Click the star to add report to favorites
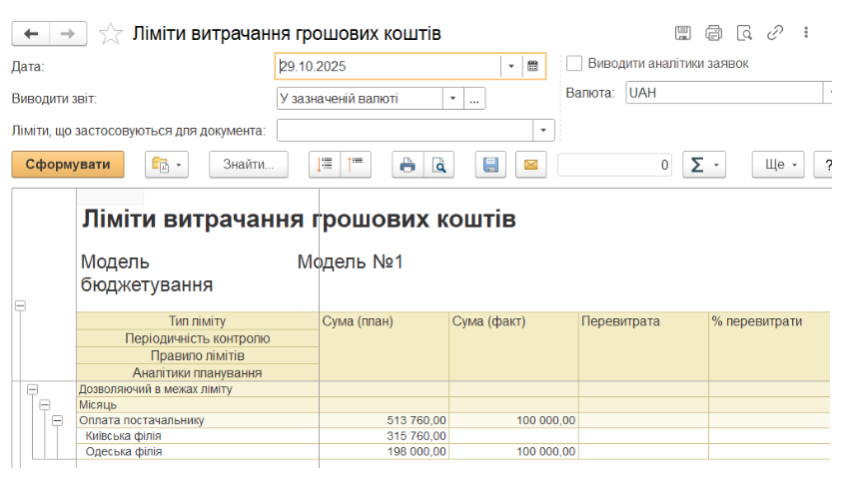The width and height of the screenshot is (842, 504). pos(112,34)
